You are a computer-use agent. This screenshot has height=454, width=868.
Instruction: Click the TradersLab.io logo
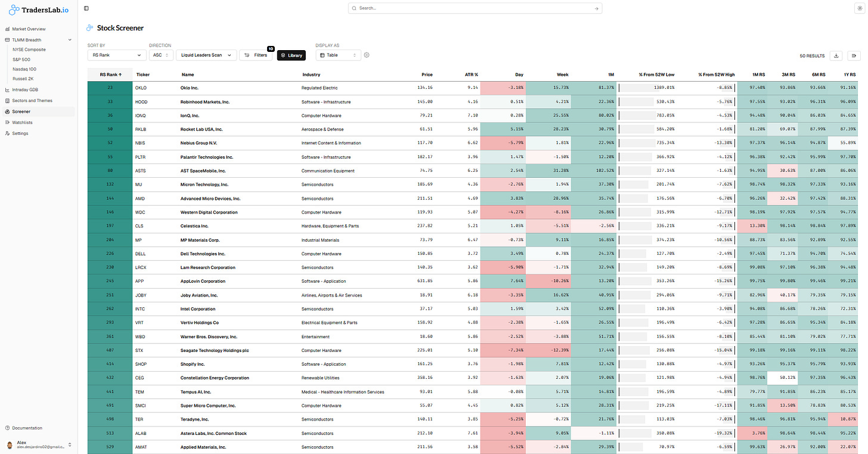click(38, 10)
